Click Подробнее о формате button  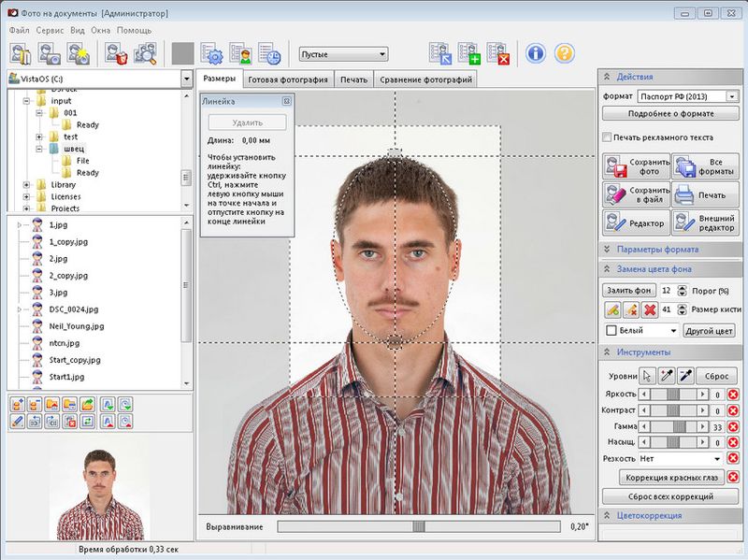click(670, 113)
